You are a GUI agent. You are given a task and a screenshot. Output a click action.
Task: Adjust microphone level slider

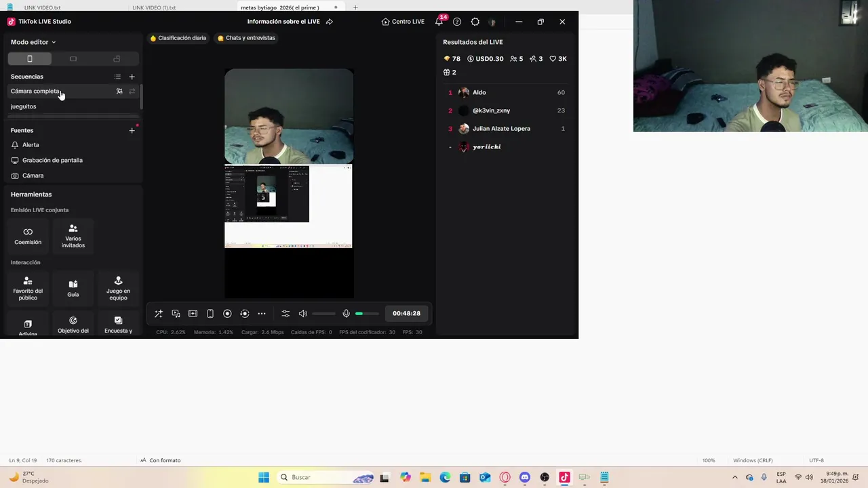pyautogui.click(x=367, y=313)
